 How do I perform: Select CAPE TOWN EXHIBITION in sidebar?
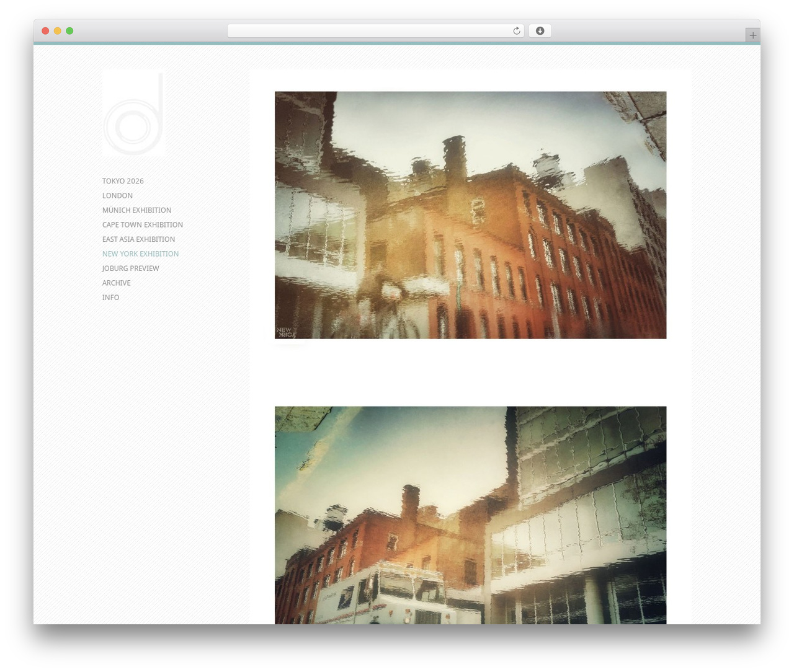(143, 224)
